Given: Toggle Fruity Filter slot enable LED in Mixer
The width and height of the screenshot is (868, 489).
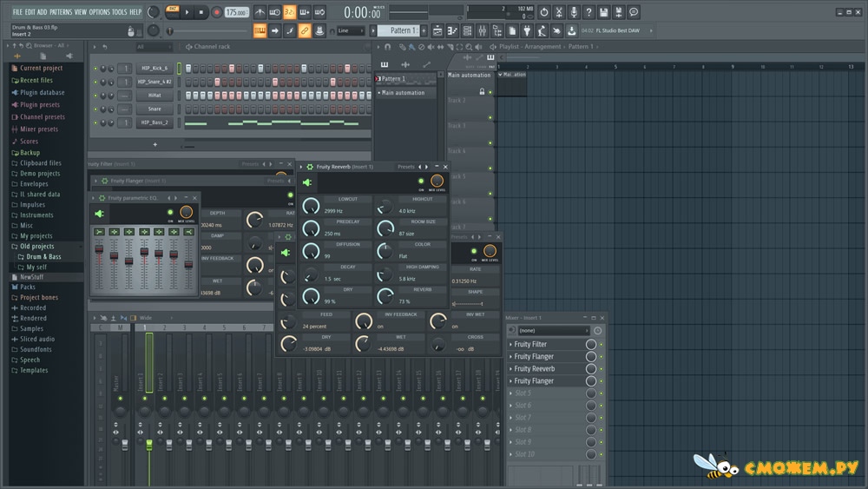Looking at the screenshot, I should 602,345.
